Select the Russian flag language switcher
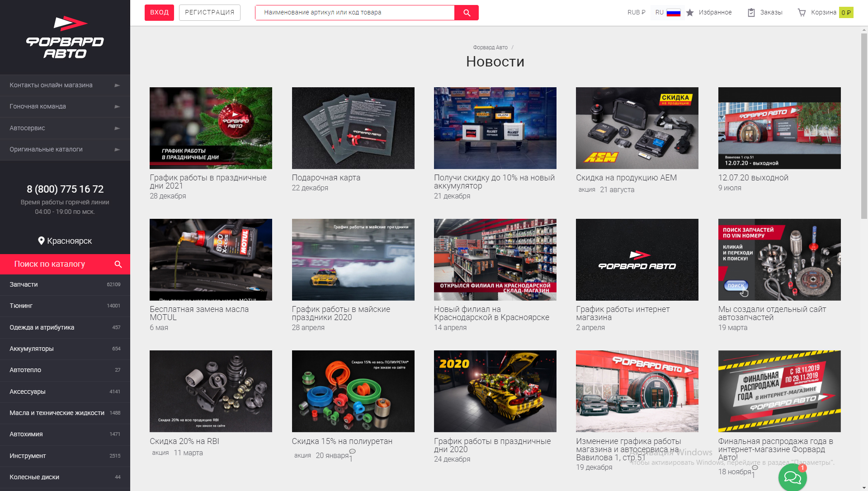This screenshot has height=491, width=868. [x=673, y=13]
